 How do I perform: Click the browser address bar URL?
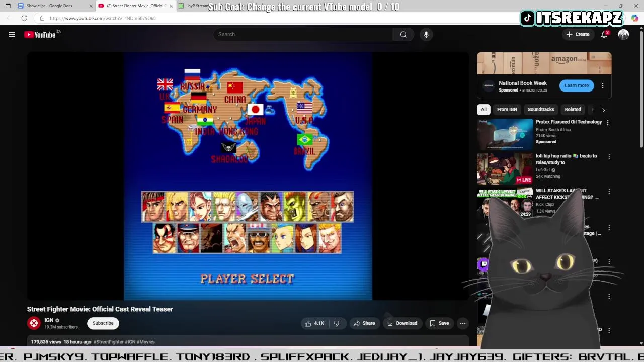click(103, 18)
